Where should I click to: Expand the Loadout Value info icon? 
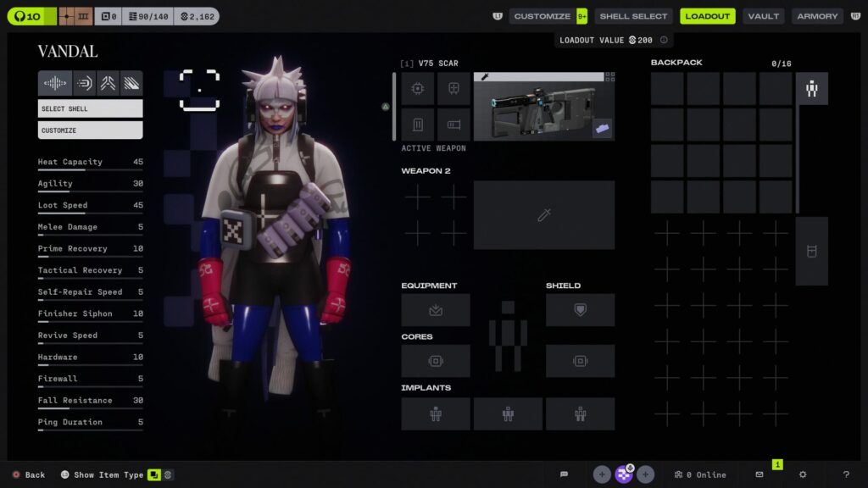pos(664,40)
